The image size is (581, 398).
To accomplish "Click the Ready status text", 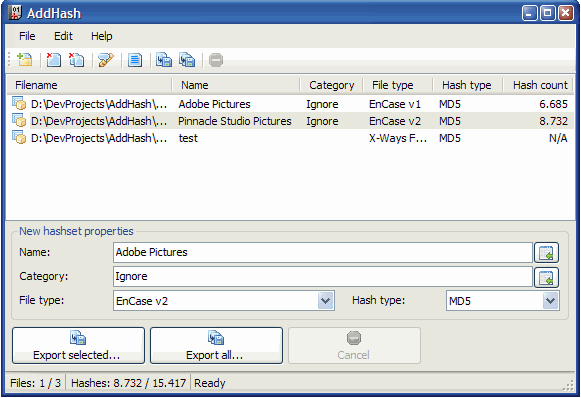I will pos(210,383).
